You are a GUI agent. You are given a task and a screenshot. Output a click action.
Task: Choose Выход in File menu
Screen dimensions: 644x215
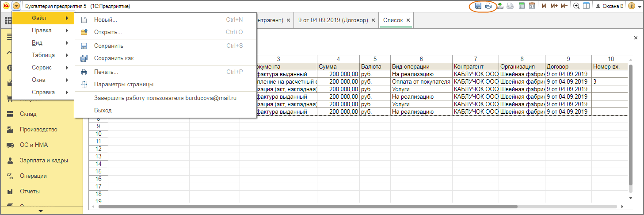click(x=165, y=111)
